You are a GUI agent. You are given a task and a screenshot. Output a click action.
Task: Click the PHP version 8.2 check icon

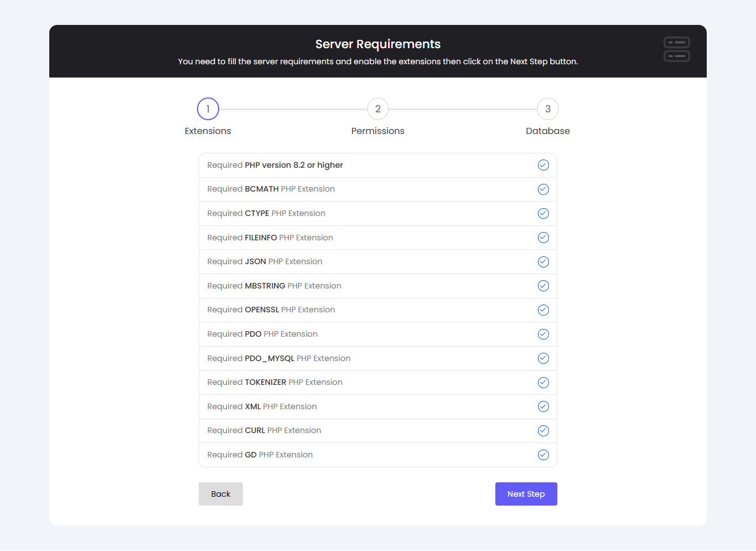click(543, 165)
